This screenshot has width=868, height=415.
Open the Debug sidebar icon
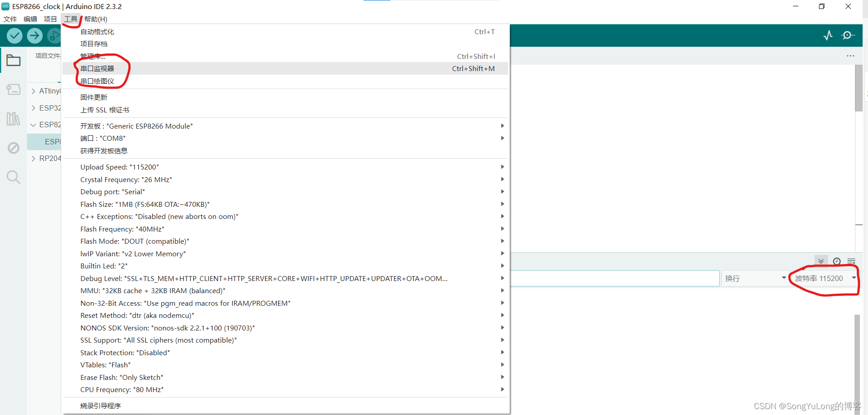coord(13,148)
